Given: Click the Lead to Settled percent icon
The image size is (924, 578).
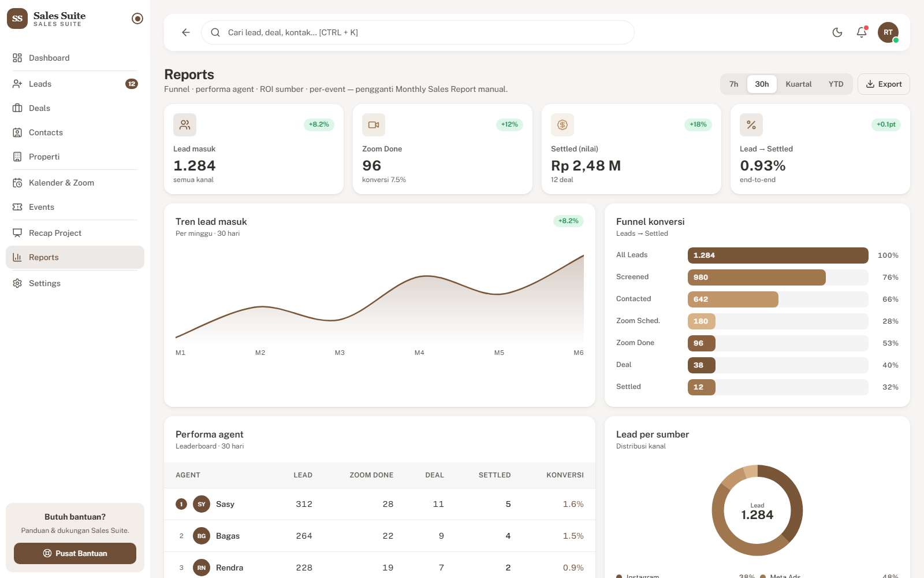Looking at the screenshot, I should [x=751, y=125].
